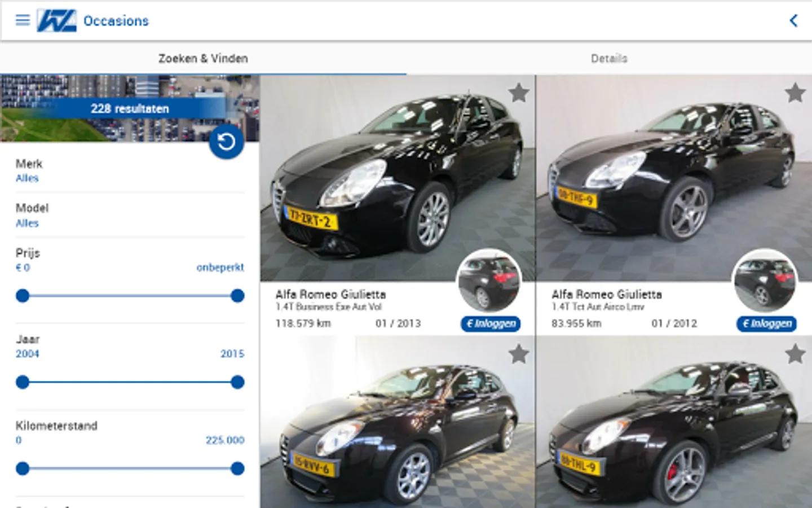This screenshot has width=812, height=508.
Task: Reset the search filters via the circular arrow
Action: click(x=226, y=142)
